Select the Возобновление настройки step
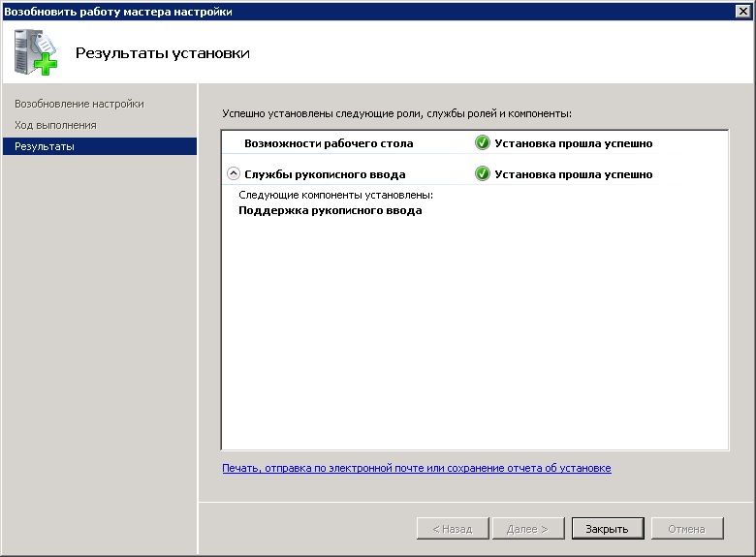 click(79, 104)
